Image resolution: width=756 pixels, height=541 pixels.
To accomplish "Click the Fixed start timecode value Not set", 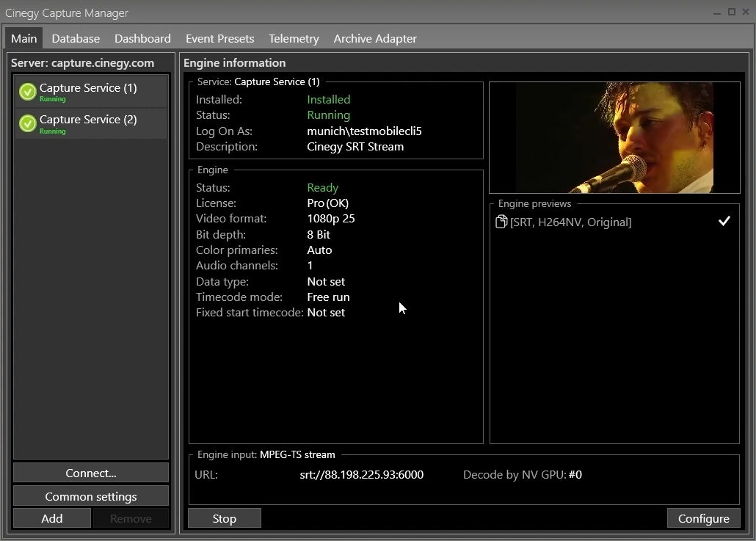I will 326,313.
